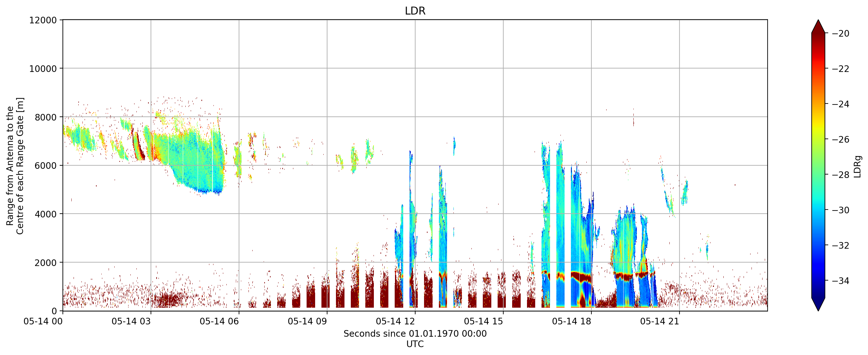This screenshot has height=355, width=868.
Task: Click the "Seconds since 01.01.1970 00:00" axis title
Action: [415, 334]
